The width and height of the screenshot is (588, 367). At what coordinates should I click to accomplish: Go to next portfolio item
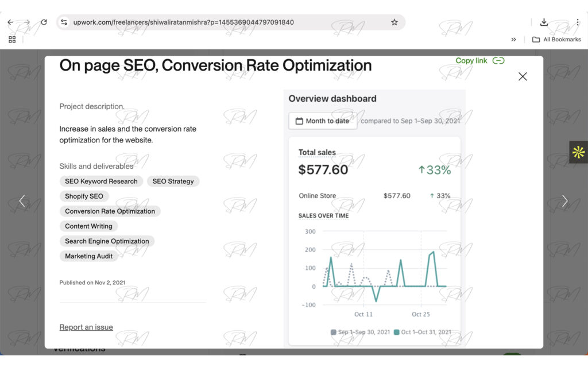coord(565,201)
